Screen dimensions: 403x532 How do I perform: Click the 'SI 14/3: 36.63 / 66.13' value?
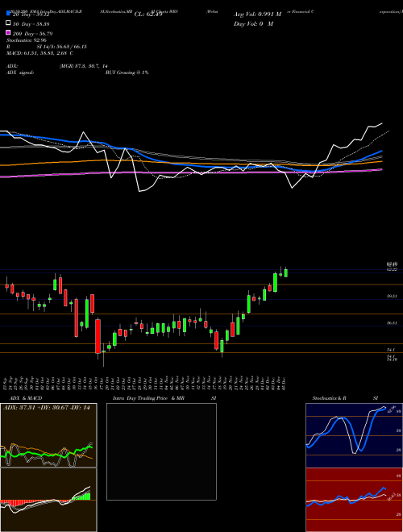[62, 47]
